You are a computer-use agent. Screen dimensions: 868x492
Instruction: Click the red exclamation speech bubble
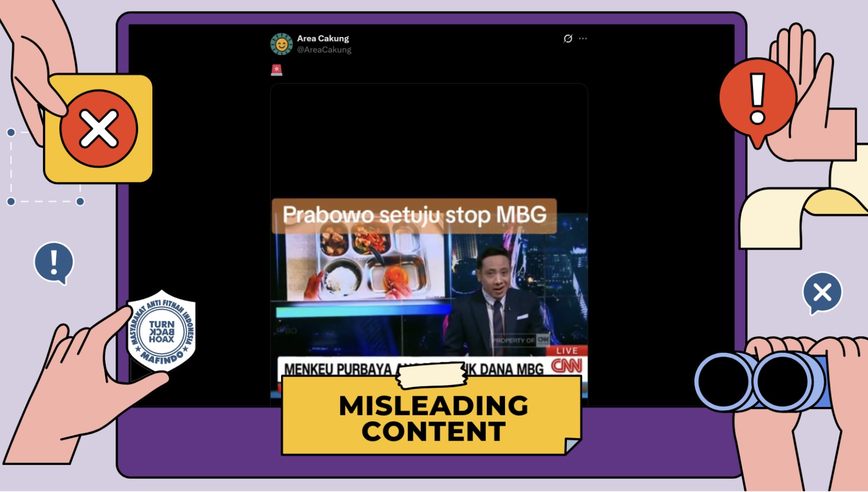(x=757, y=99)
